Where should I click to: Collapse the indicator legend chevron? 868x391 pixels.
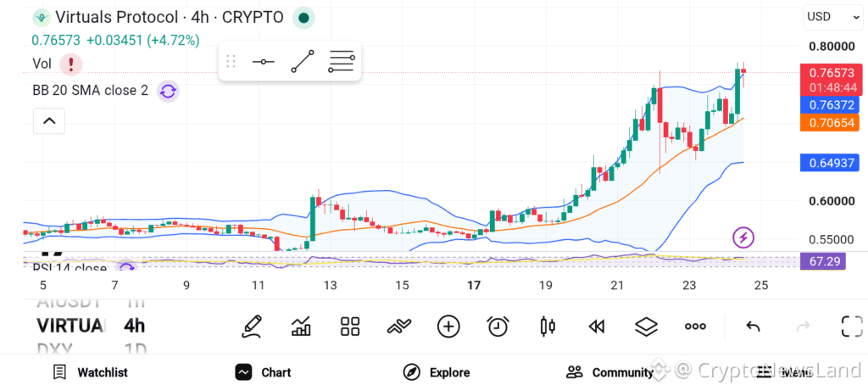coord(49,120)
